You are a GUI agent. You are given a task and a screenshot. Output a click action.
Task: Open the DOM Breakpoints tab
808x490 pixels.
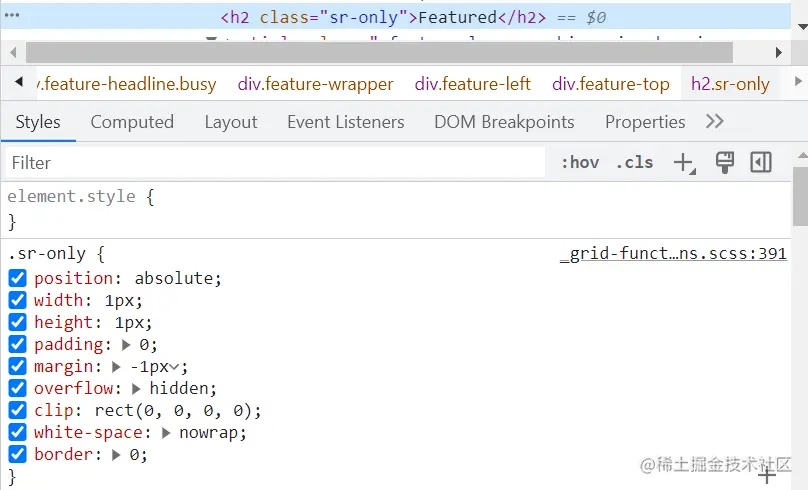pos(504,122)
